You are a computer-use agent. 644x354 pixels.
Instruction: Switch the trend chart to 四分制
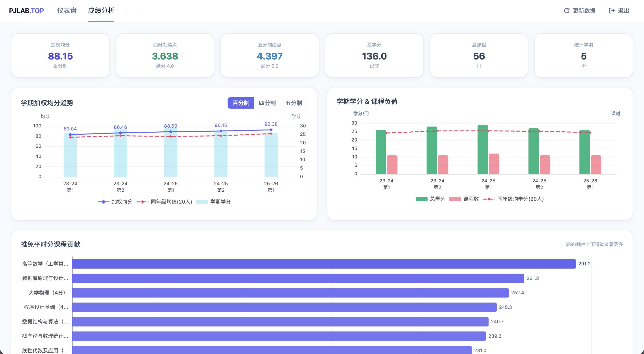[267, 103]
